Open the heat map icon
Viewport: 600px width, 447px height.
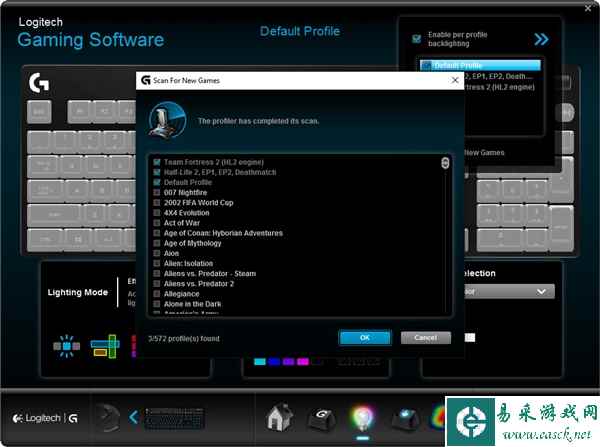[x=439, y=418]
